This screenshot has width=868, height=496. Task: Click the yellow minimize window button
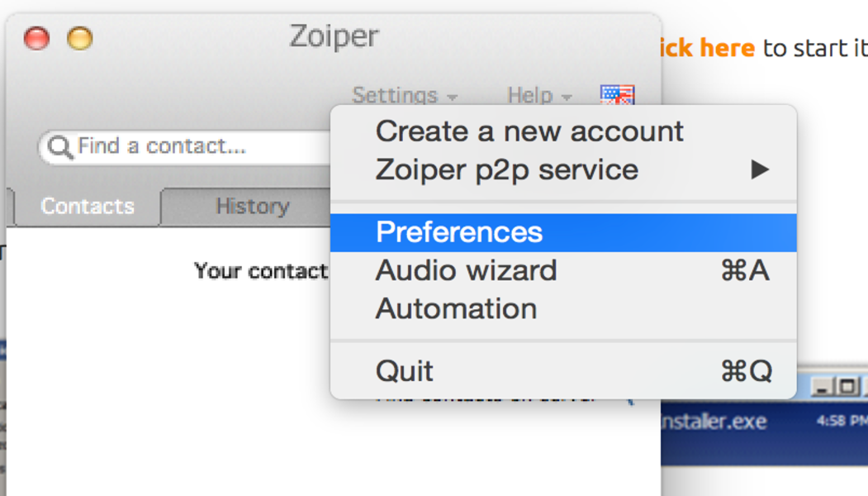pos(79,38)
